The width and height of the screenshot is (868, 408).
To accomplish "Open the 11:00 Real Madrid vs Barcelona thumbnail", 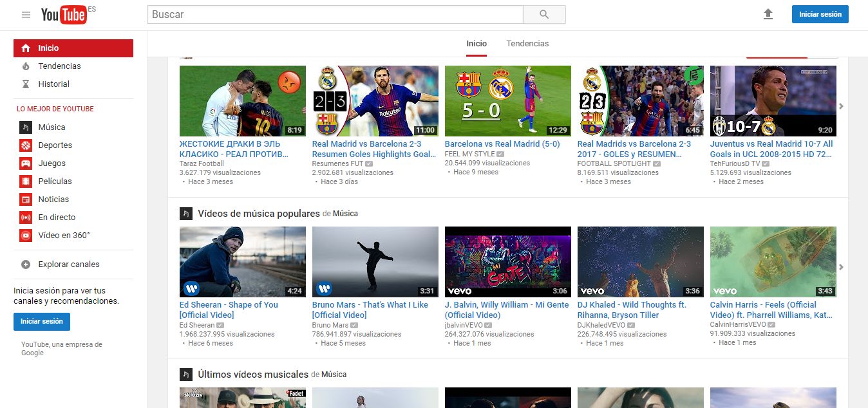I will (375, 101).
